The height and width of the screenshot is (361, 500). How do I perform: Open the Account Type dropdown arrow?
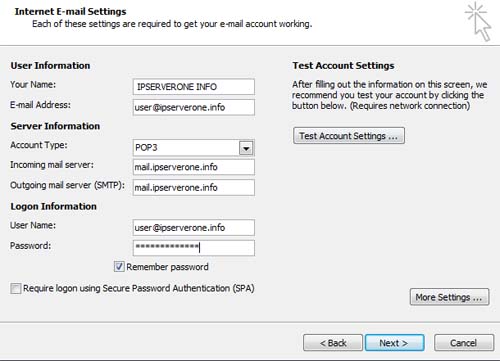pos(246,148)
